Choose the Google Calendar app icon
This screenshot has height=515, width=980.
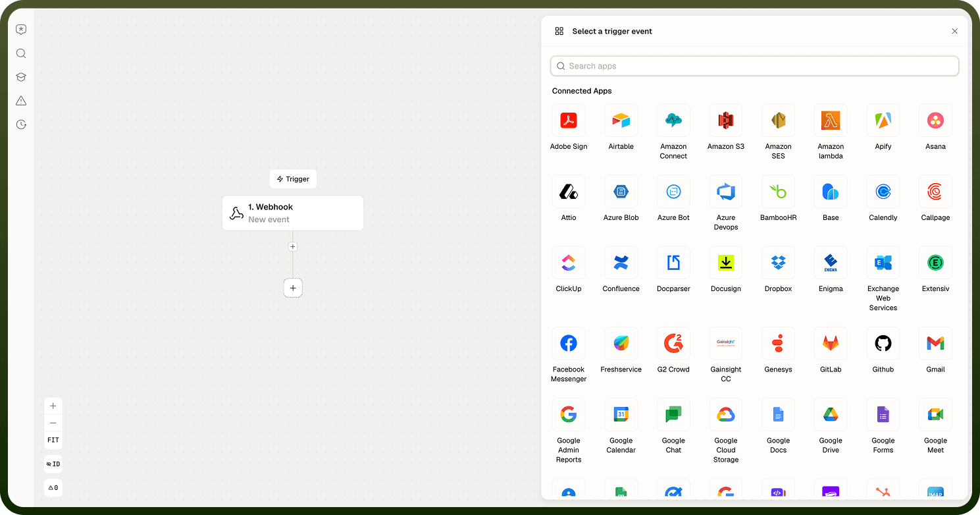(x=621, y=414)
